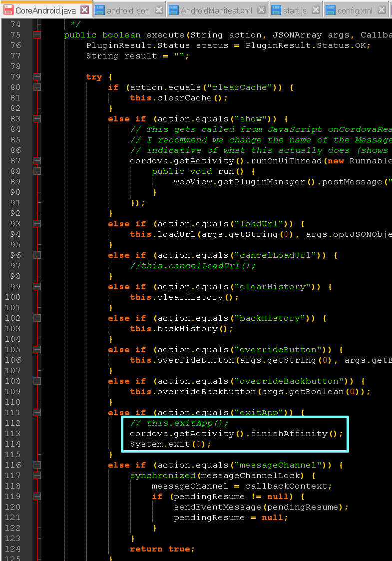Collapse the loadUrl block fold at line 93
Viewport: 392px width, 561px height.
point(37,224)
